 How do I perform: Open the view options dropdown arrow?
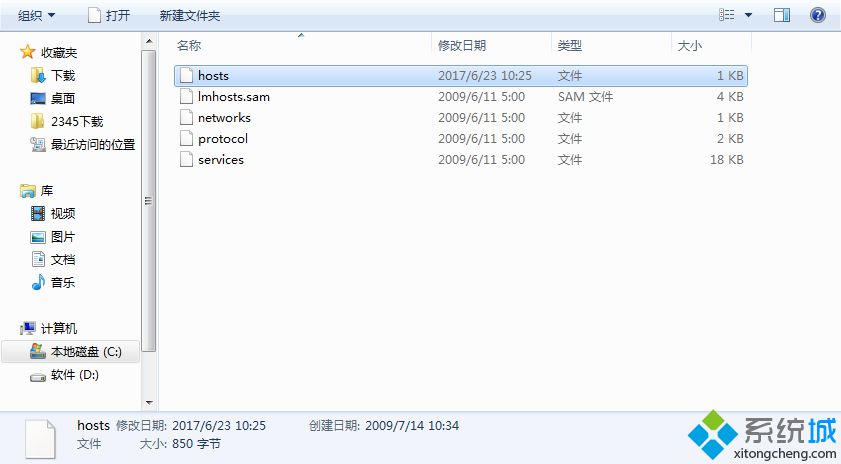[748, 15]
